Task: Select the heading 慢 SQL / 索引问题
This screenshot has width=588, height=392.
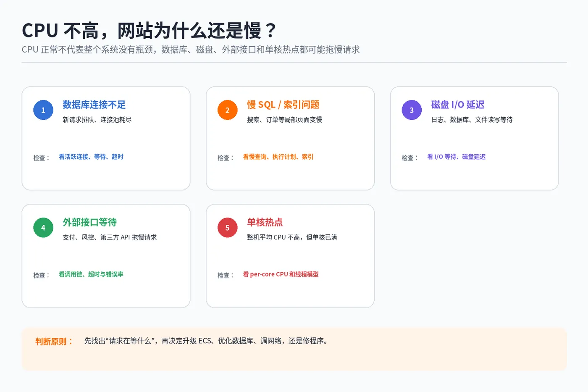Action: 283,105
